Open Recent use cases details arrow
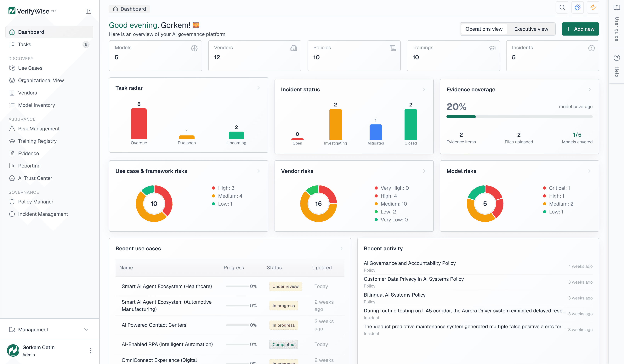The image size is (624, 364). 341,248
